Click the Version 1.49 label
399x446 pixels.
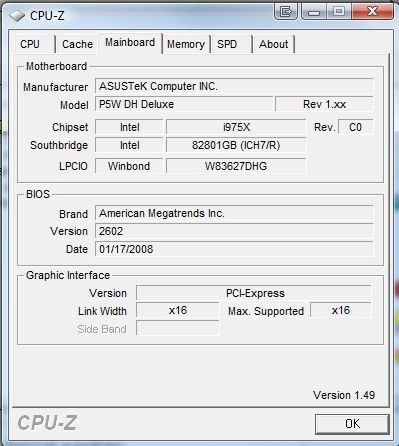[344, 395]
